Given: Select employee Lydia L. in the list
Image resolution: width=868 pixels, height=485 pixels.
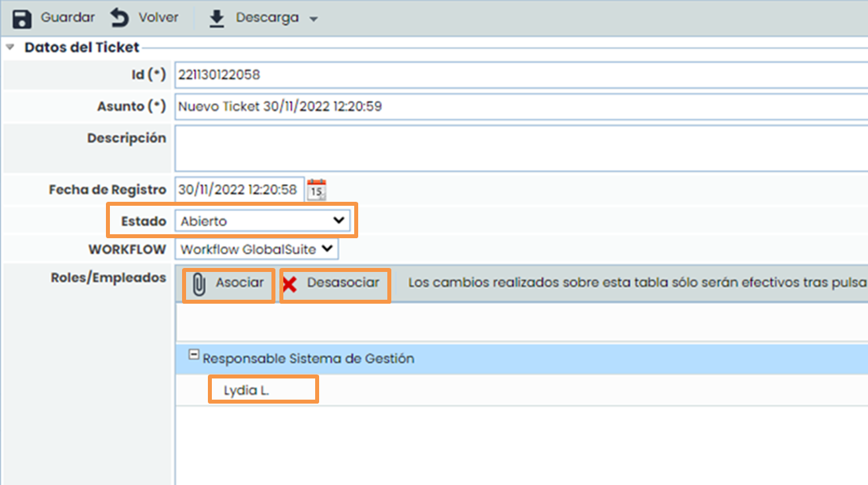Looking at the screenshot, I should (246, 390).
